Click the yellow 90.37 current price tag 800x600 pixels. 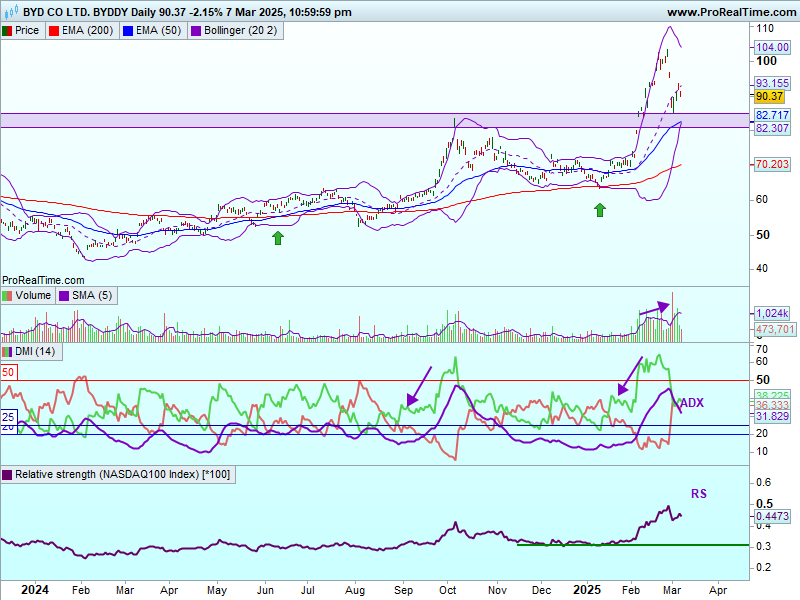click(768, 96)
